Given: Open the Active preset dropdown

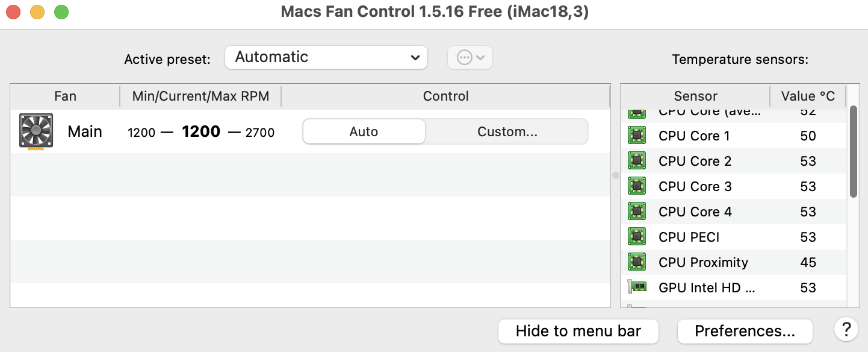Looking at the screenshot, I should pos(326,57).
